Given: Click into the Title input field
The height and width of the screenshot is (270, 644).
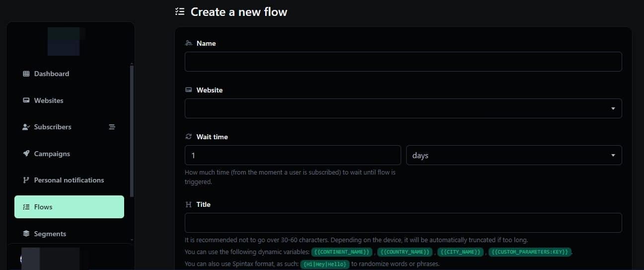Looking at the screenshot, I should 403,223.
